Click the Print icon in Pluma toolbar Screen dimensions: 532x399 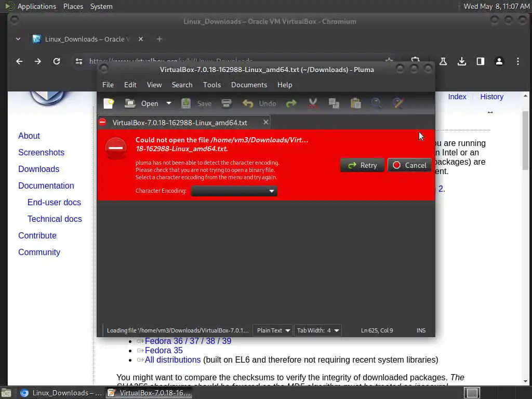pos(227,103)
